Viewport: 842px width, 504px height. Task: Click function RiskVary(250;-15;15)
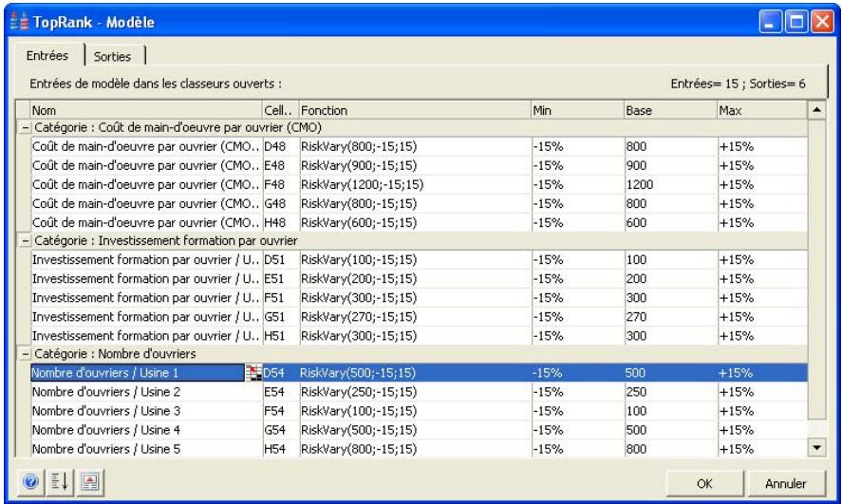tap(359, 392)
